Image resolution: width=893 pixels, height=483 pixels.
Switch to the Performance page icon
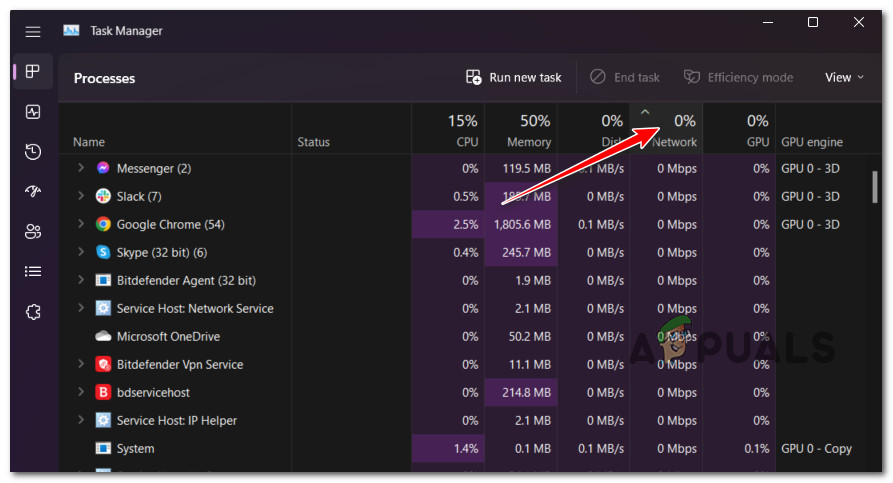(x=33, y=112)
